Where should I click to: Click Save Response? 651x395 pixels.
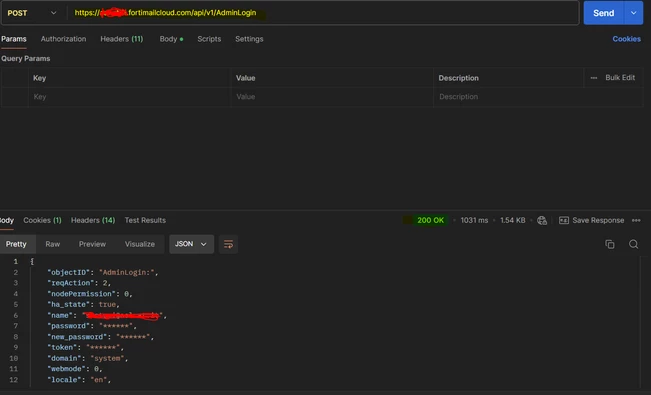coord(592,221)
